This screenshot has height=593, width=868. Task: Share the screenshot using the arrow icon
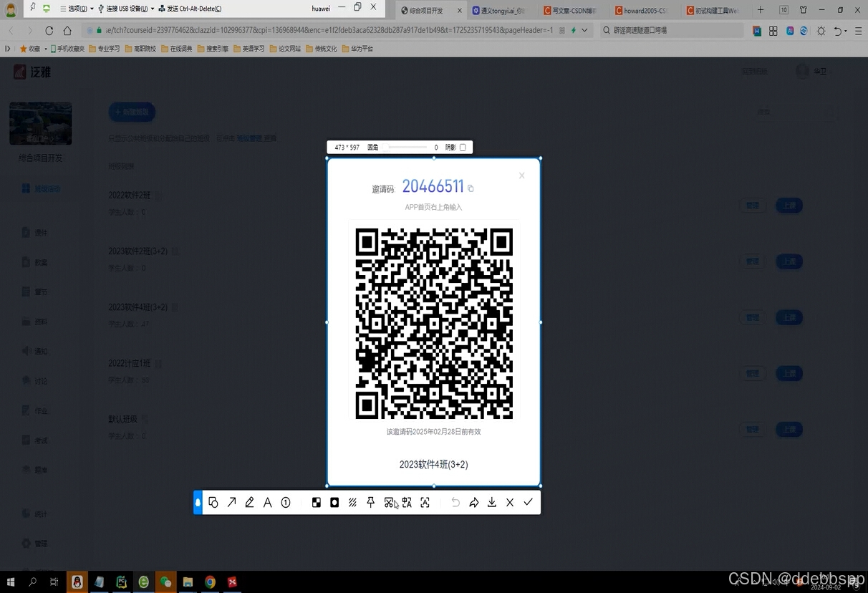(x=473, y=503)
